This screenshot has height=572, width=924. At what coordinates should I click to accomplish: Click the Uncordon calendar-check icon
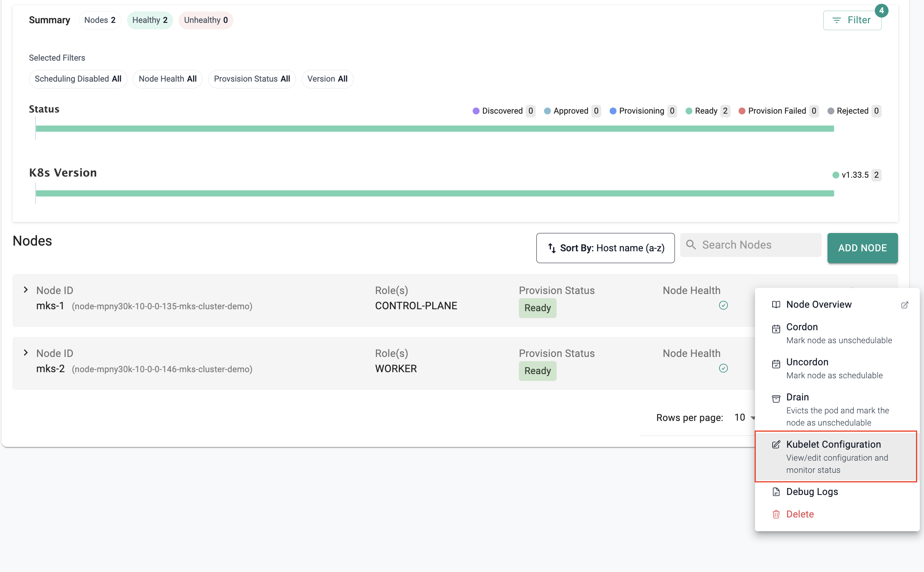coord(776,364)
